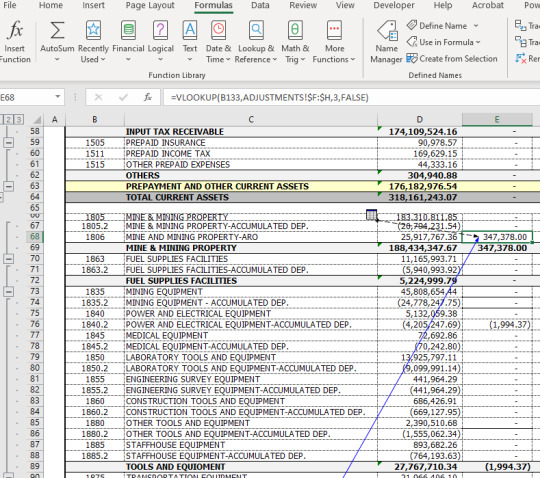Collapse the outline group at row 70
The image size is (540, 478).
[9, 259]
